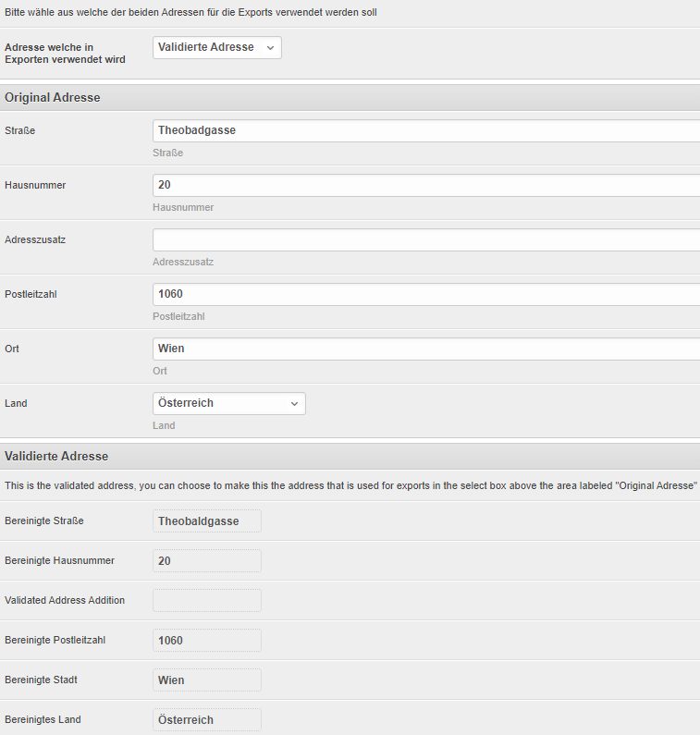Open the export address selection dropdown
The image size is (700, 735).
pyautogui.click(x=217, y=47)
